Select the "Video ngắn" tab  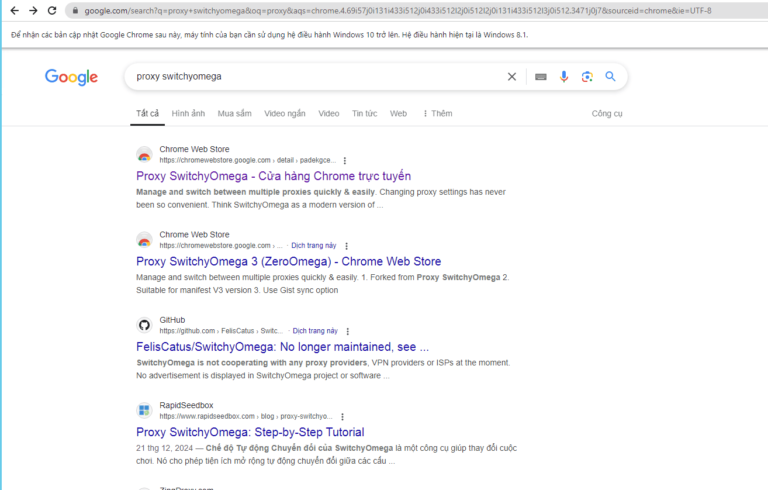tap(285, 114)
